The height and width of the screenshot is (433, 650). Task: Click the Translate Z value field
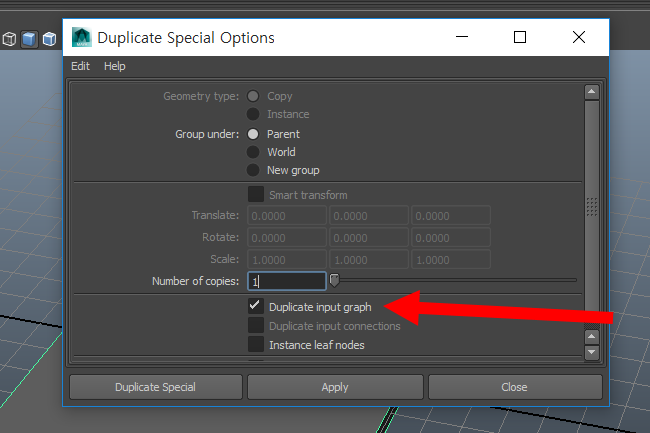click(451, 215)
